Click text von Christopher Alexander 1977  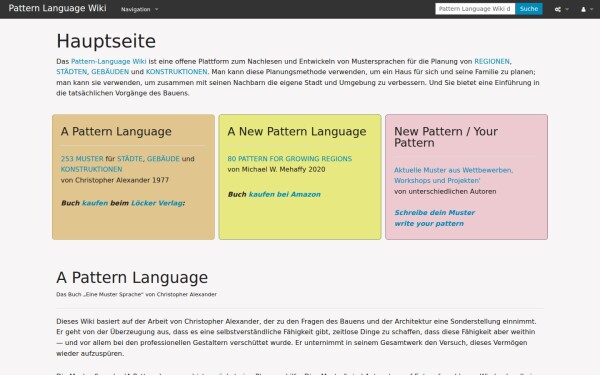(115, 180)
